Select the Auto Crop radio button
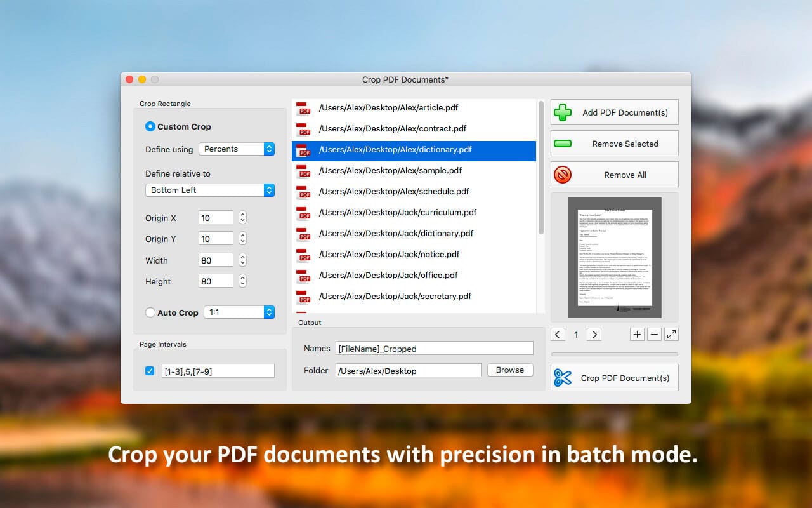Image resolution: width=812 pixels, height=508 pixels. 150,312
